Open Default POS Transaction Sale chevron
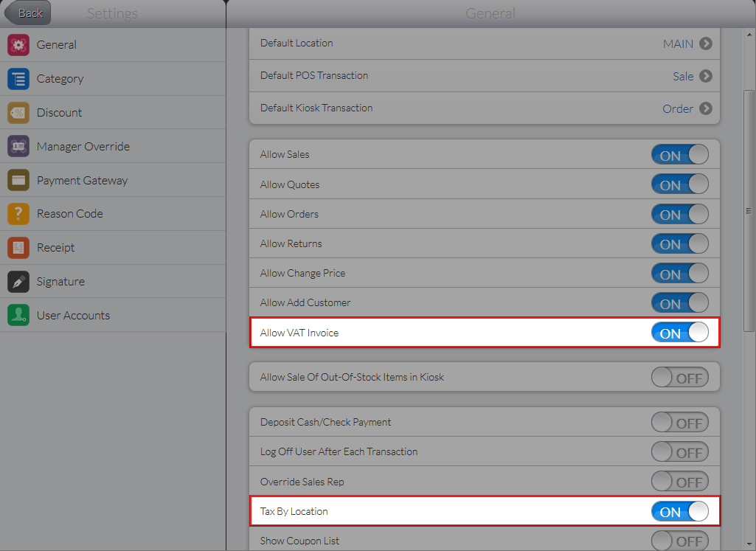Screen dimensions: 756x551 coord(706,76)
